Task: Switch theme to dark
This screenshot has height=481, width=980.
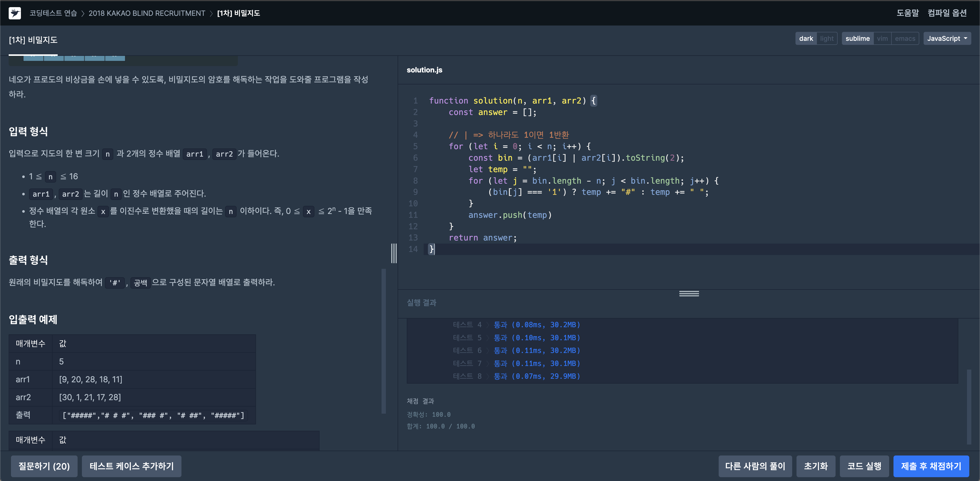Action: pos(806,39)
